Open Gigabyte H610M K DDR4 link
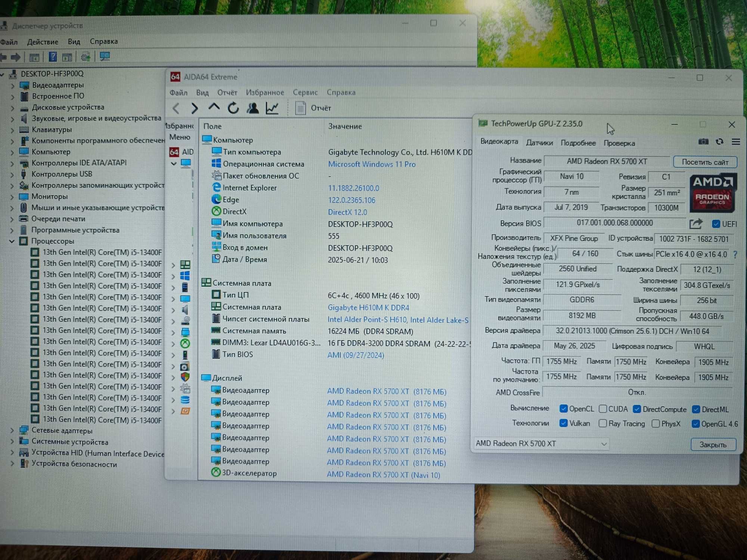 pos(368,308)
